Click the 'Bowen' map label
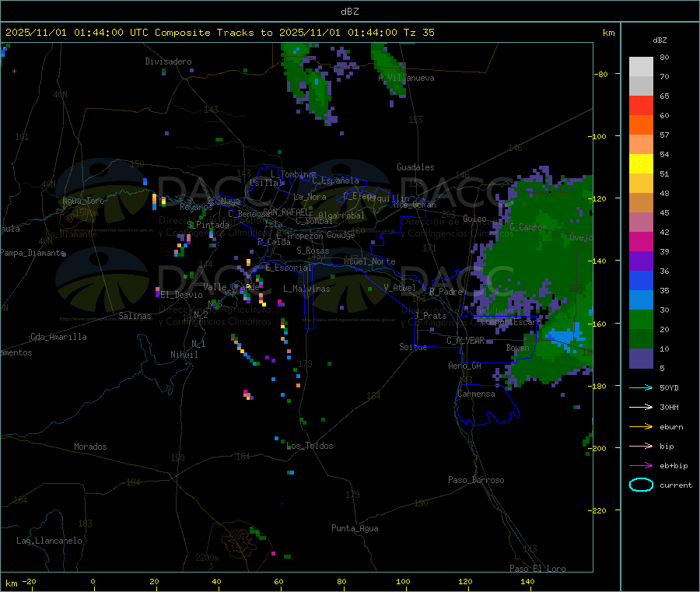 [517, 347]
